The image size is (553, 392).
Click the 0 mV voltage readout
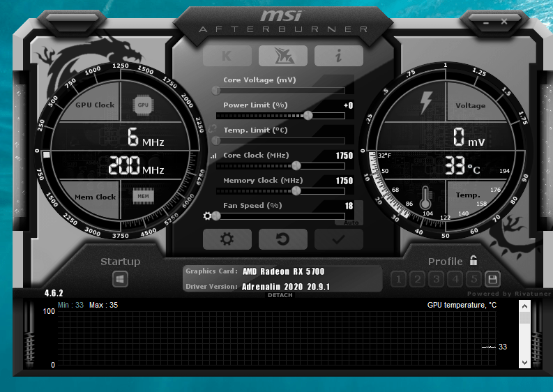[469, 137]
